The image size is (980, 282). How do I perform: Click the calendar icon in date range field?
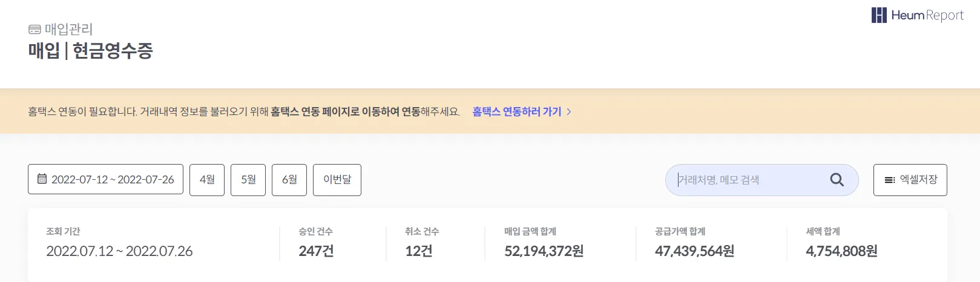[x=42, y=179]
